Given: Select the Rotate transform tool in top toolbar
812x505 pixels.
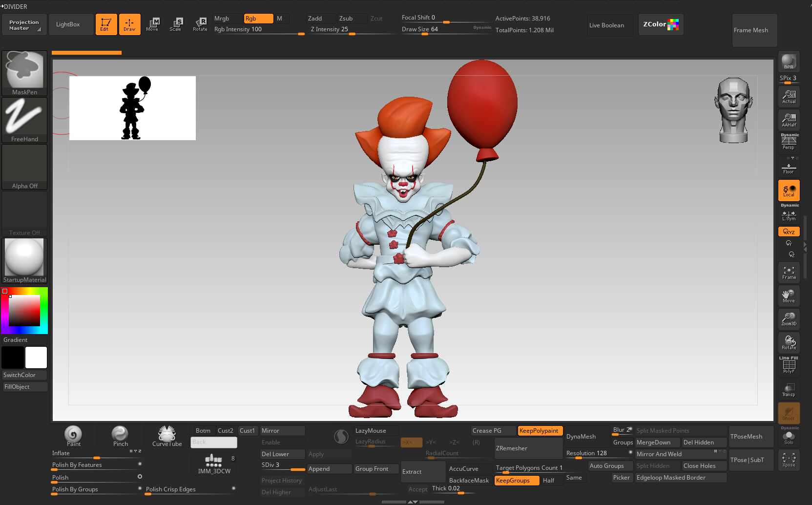Looking at the screenshot, I should click(x=200, y=24).
